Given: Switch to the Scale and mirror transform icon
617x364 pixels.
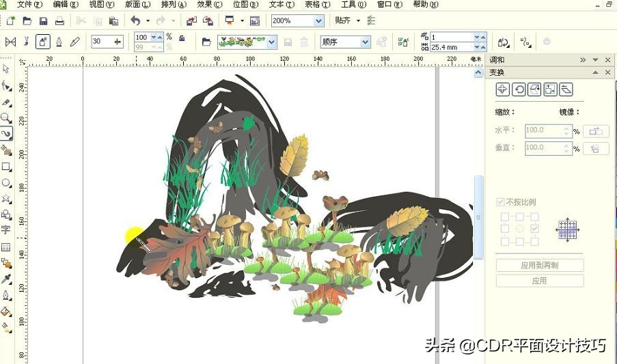Looking at the screenshot, I should pyautogui.click(x=534, y=89).
